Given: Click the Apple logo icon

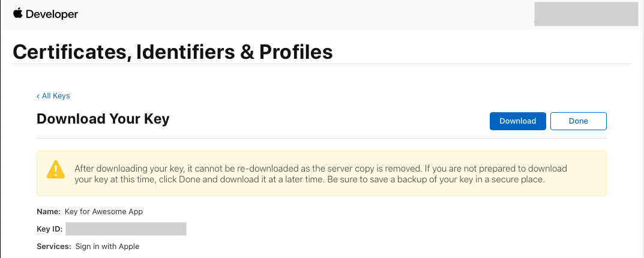Looking at the screenshot, I should pyautogui.click(x=17, y=13).
